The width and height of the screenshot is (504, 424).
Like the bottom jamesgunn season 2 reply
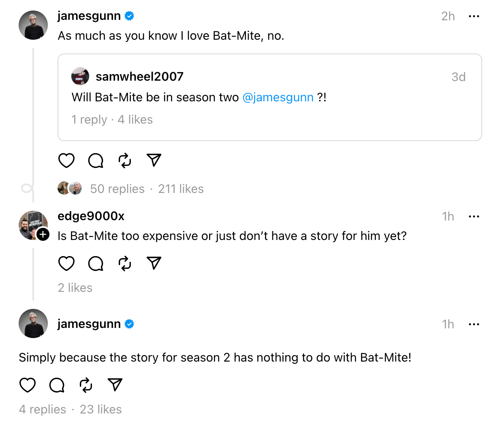click(27, 385)
